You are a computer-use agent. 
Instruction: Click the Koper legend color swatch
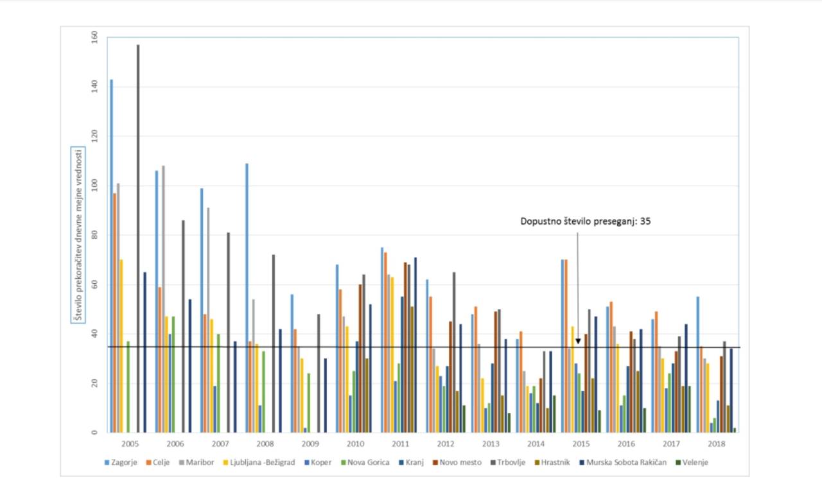[x=311, y=462]
